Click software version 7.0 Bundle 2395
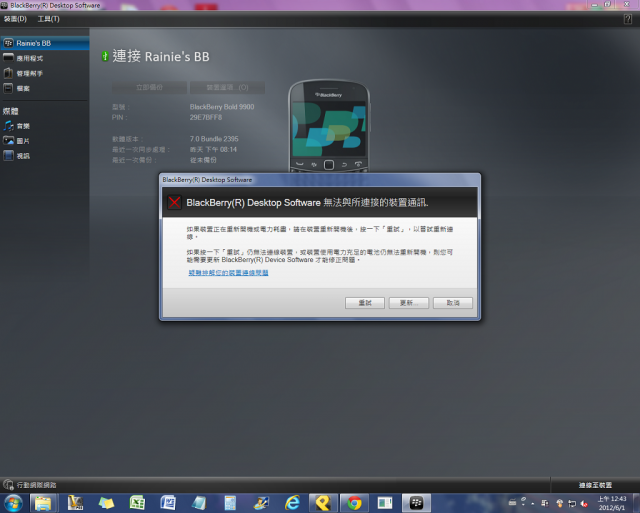Screen dimensions: 640x513 214,139
